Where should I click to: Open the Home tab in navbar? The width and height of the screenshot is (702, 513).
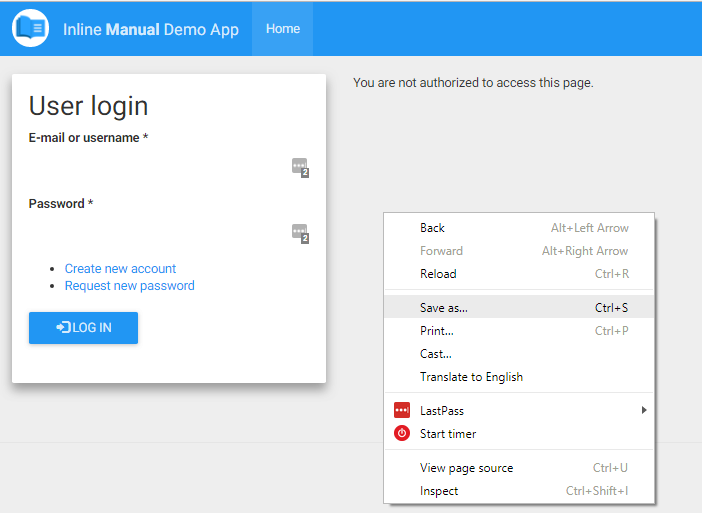point(283,29)
